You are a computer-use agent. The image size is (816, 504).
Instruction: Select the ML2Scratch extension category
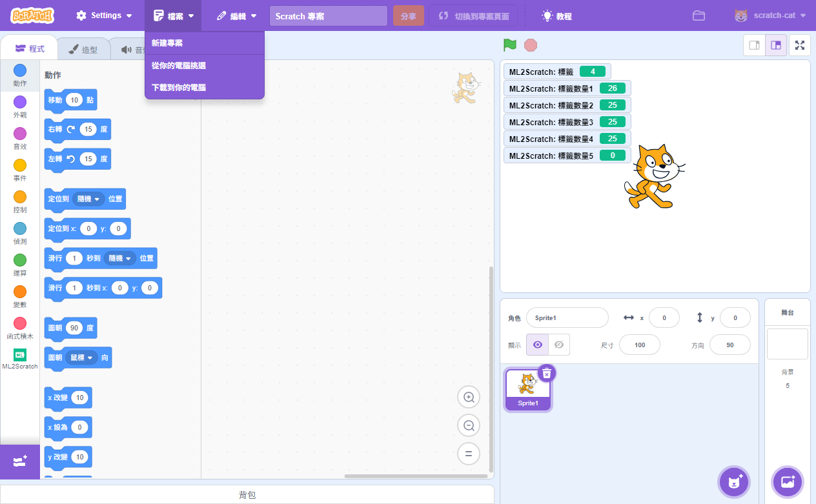pos(20,360)
